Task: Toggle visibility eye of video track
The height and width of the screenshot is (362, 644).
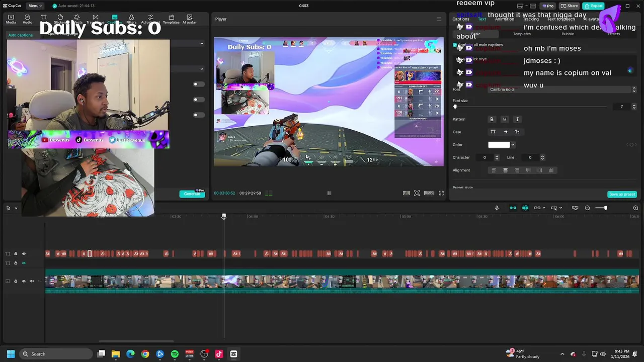Action: [x=24, y=281]
